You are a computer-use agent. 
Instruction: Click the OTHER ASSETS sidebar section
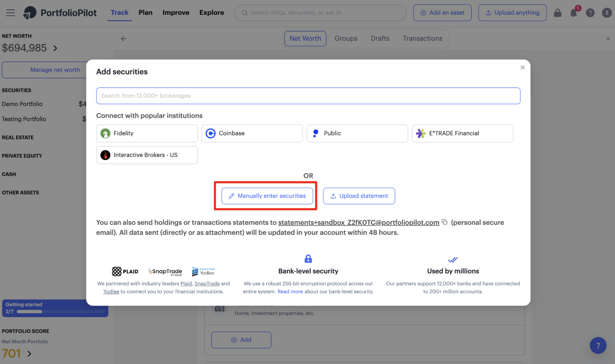20,193
